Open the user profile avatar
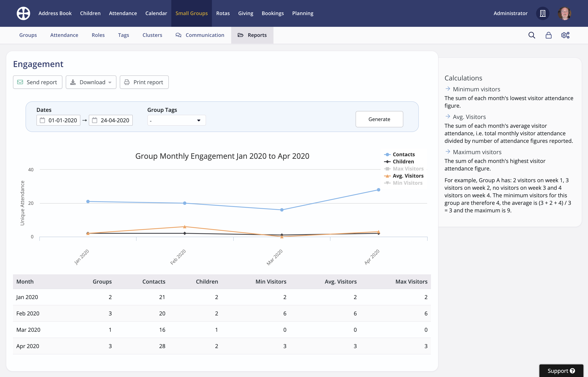Viewport: 588px width, 377px height. (x=564, y=13)
